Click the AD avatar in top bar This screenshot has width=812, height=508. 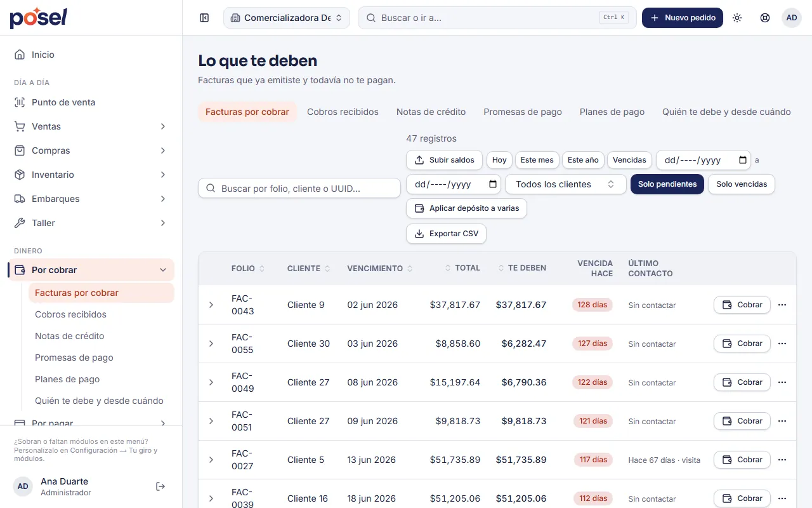(x=792, y=18)
